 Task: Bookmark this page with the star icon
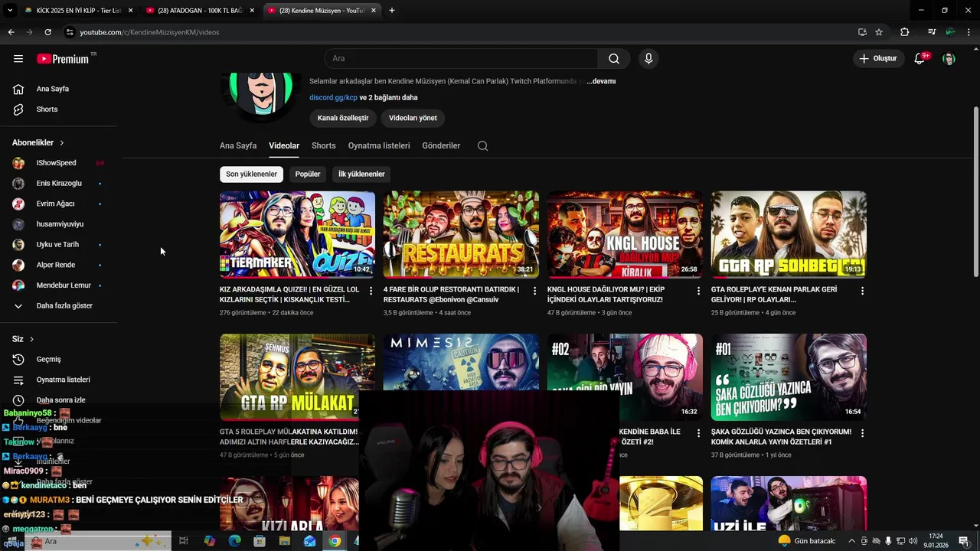pos(879,32)
